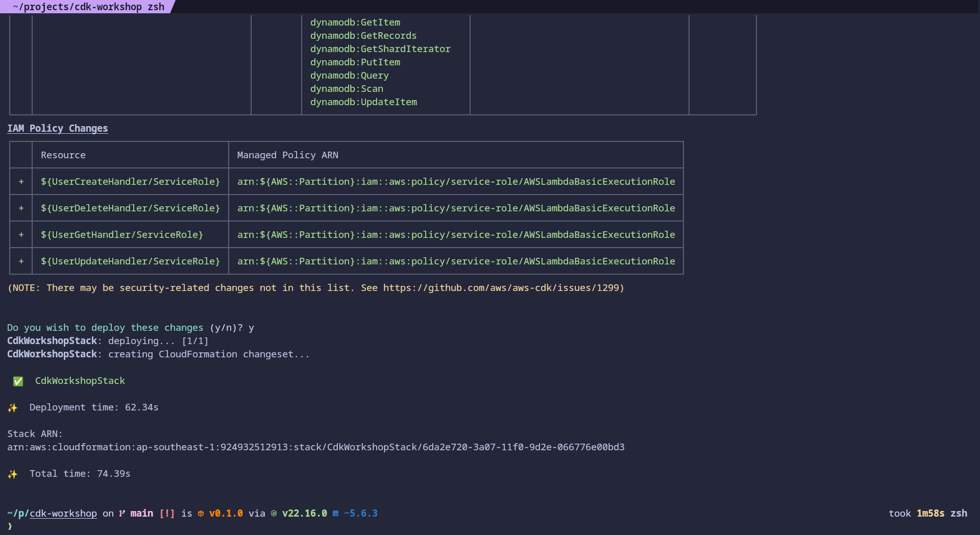Image resolution: width=980 pixels, height=535 pixels.
Task: Click dynamodb:GetShardIterator permission
Action: pos(380,49)
